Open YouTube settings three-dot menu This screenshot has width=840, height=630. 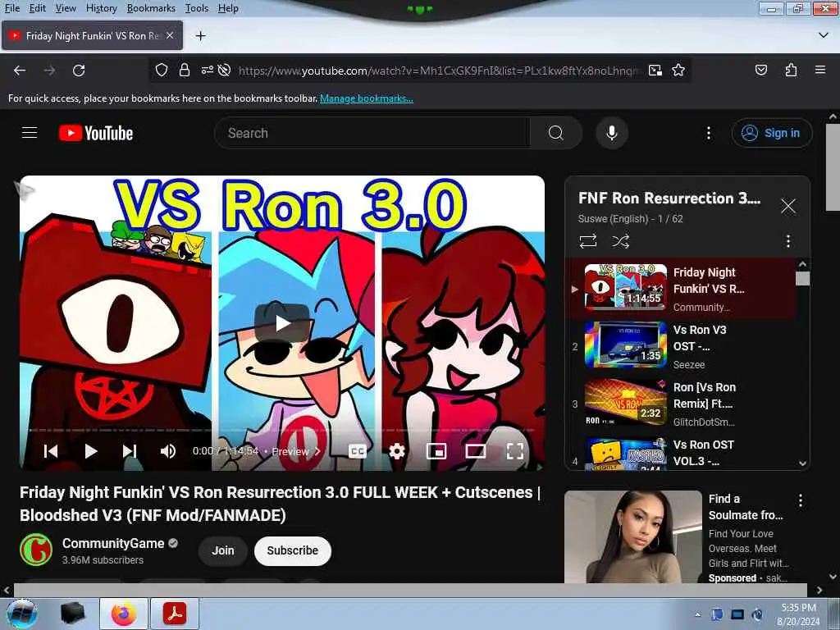708,133
